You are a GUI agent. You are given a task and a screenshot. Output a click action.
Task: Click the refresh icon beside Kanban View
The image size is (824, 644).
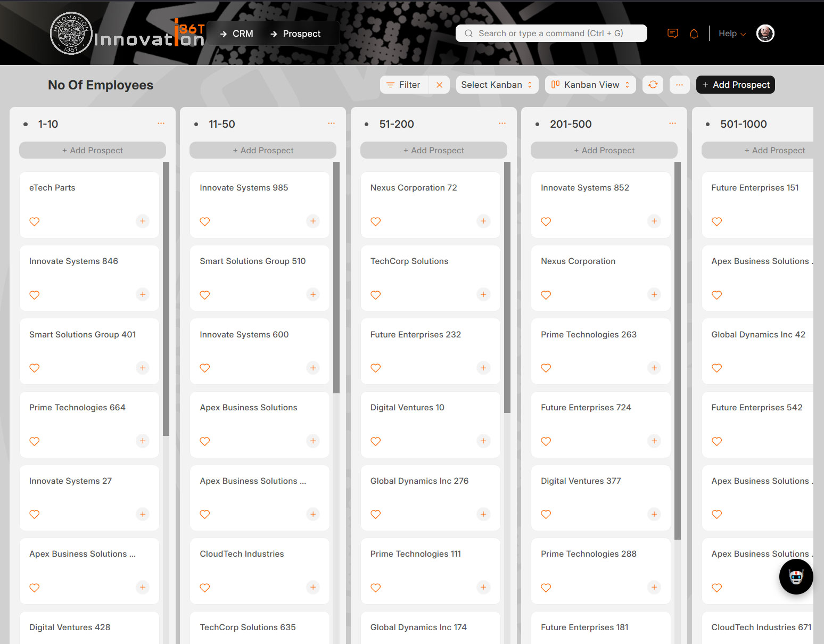[x=653, y=85]
